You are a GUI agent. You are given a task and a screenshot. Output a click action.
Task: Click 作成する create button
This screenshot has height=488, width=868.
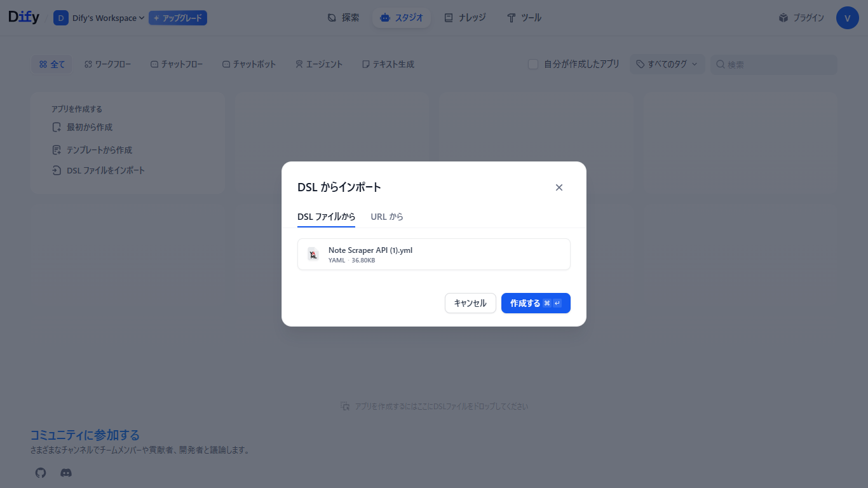536,303
